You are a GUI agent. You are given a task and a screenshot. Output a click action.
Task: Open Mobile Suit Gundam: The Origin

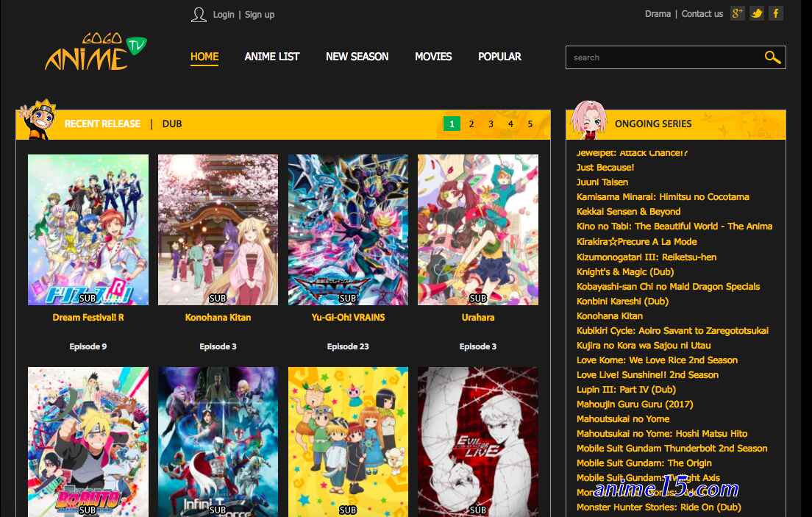[644, 463]
